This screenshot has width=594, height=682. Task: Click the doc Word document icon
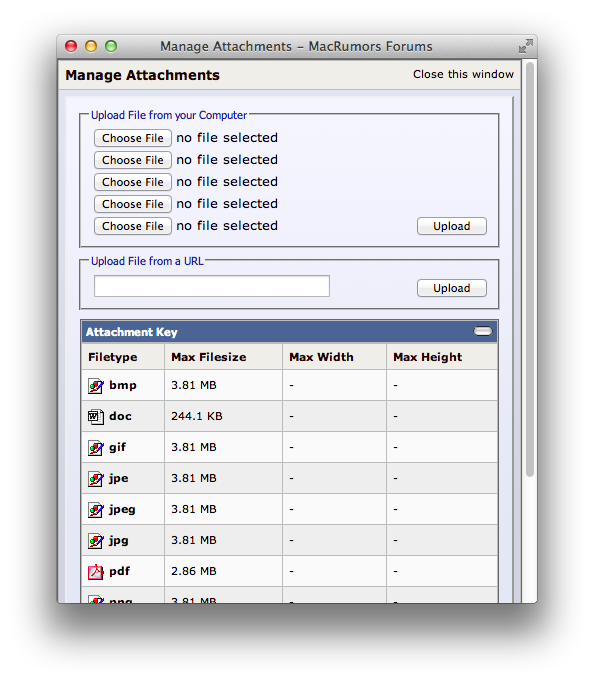96,417
